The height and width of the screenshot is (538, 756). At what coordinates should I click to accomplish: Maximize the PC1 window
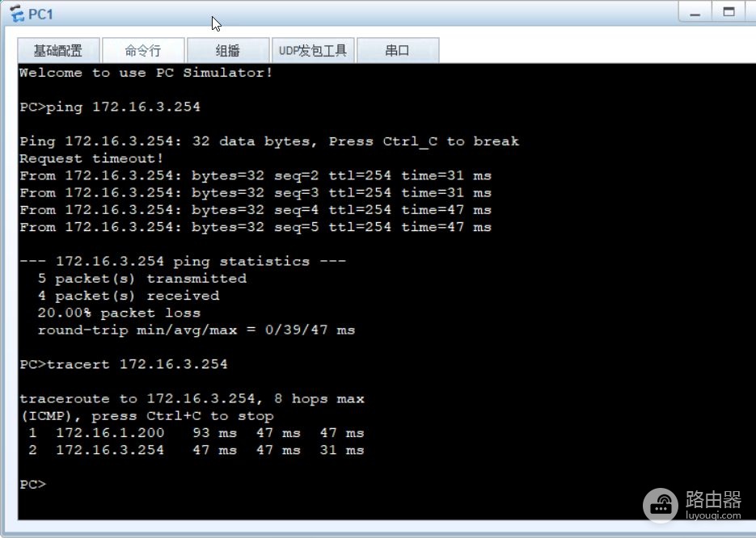(729, 12)
